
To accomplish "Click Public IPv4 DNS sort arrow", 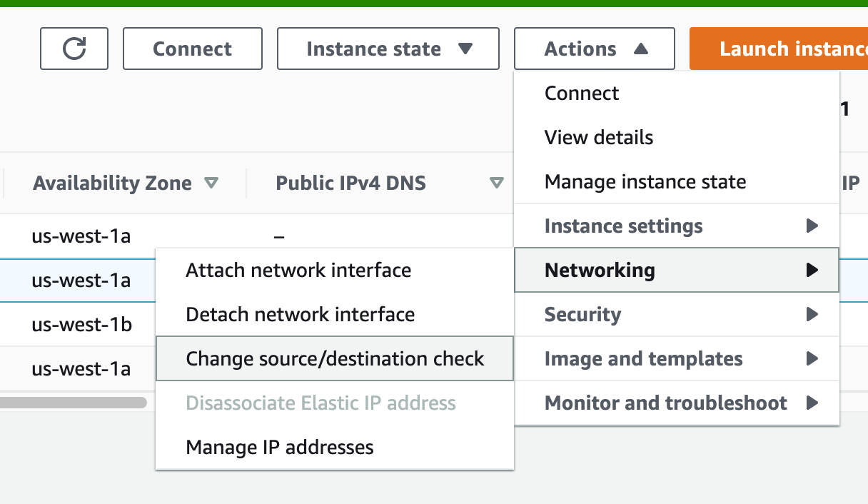I will (x=497, y=183).
